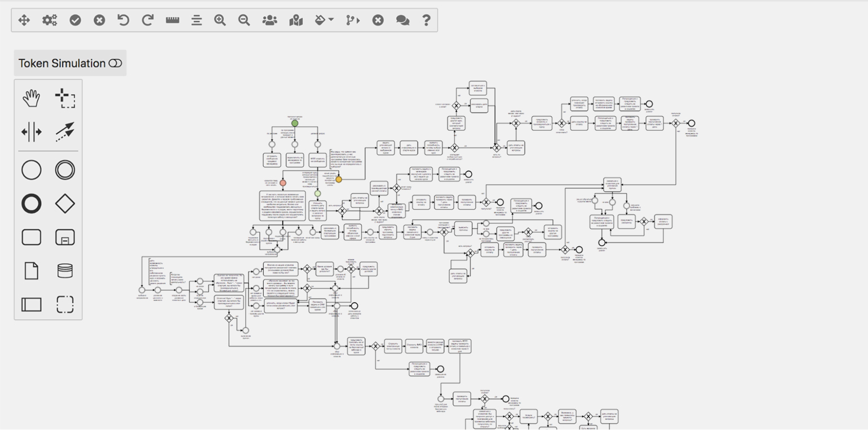
Task: Zoom in with the magnifier plus icon
Action: [x=220, y=20]
